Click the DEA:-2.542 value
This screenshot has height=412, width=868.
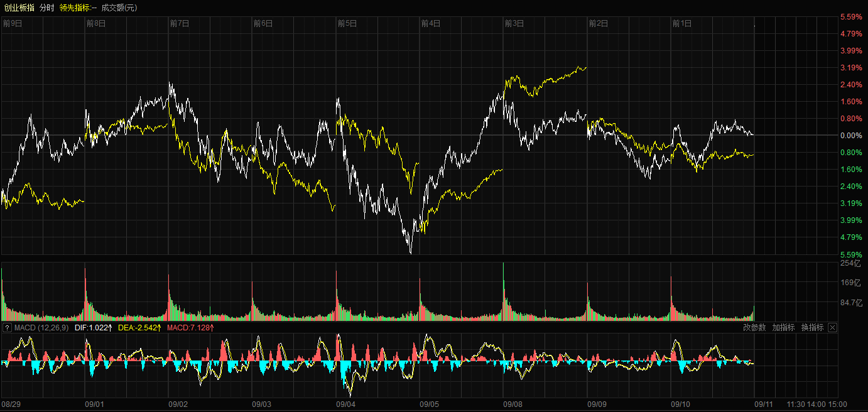coord(139,328)
